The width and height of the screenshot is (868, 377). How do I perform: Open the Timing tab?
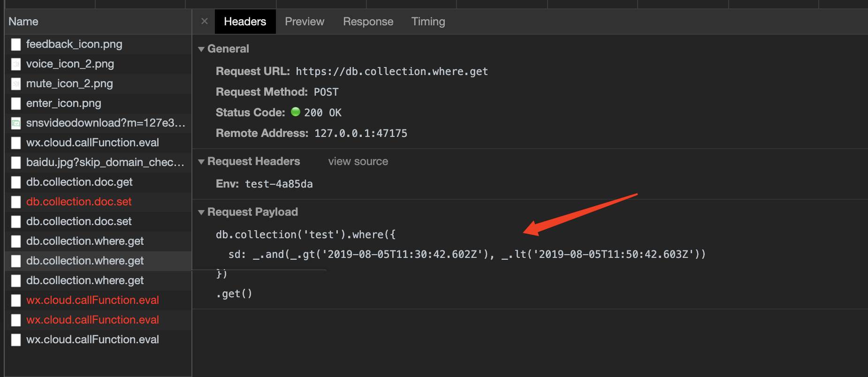coord(428,22)
